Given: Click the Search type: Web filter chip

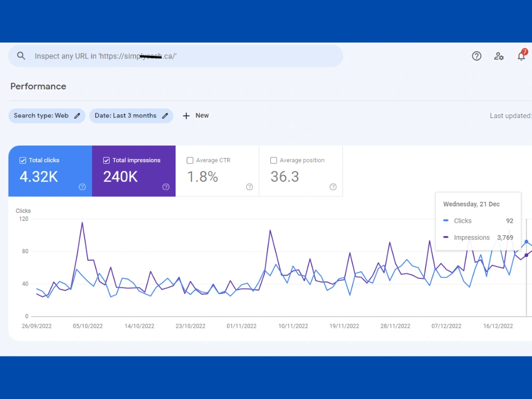Looking at the screenshot, I should pyautogui.click(x=47, y=115).
